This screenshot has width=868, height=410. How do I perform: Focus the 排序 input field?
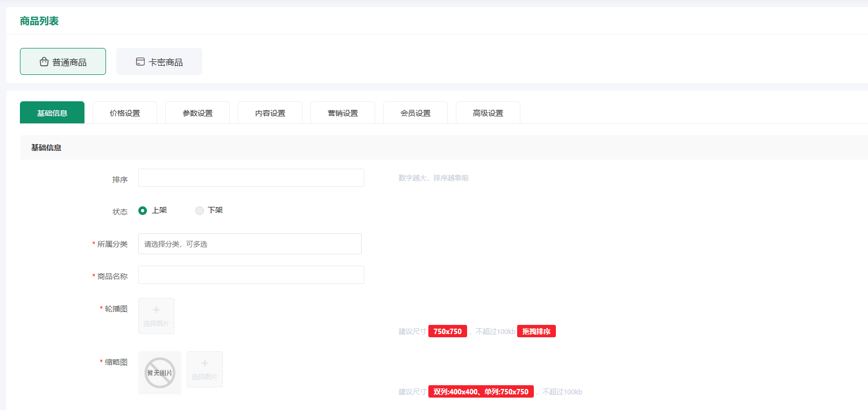click(x=251, y=178)
